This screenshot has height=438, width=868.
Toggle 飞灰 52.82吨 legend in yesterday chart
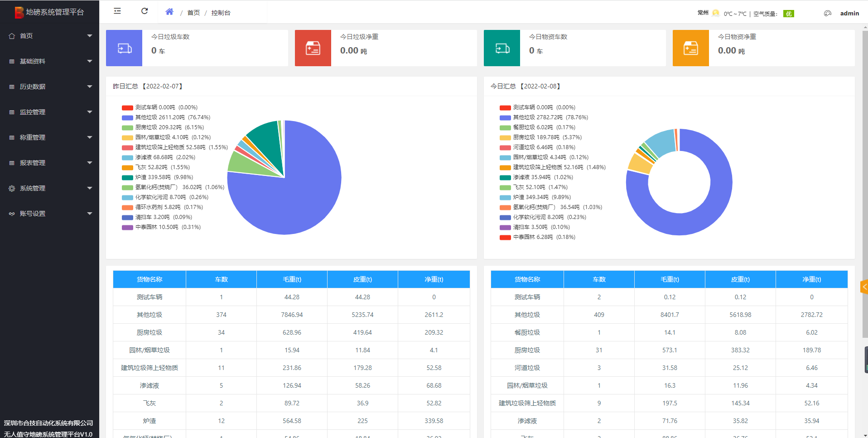click(155, 167)
